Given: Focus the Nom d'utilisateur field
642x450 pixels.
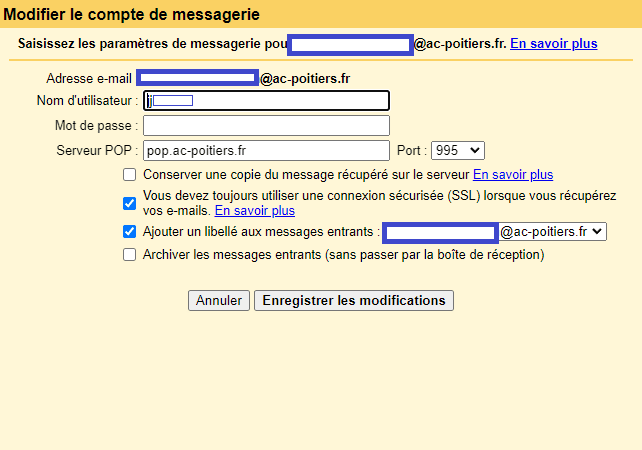Looking at the screenshot, I should tap(266, 101).
